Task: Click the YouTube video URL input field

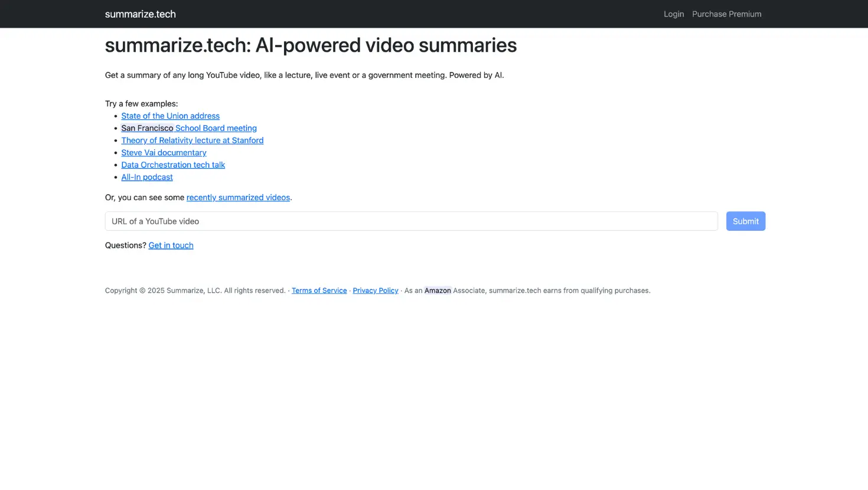Action: tap(411, 221)
